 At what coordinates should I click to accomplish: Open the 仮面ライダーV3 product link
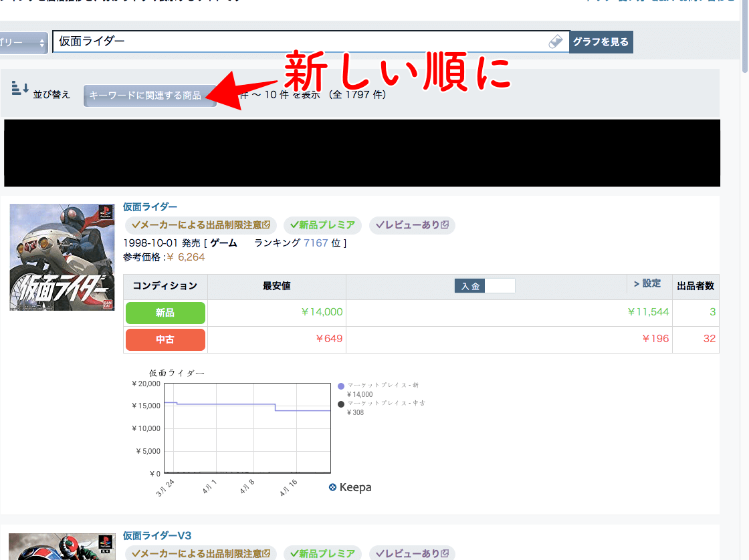tap(157, 536)
